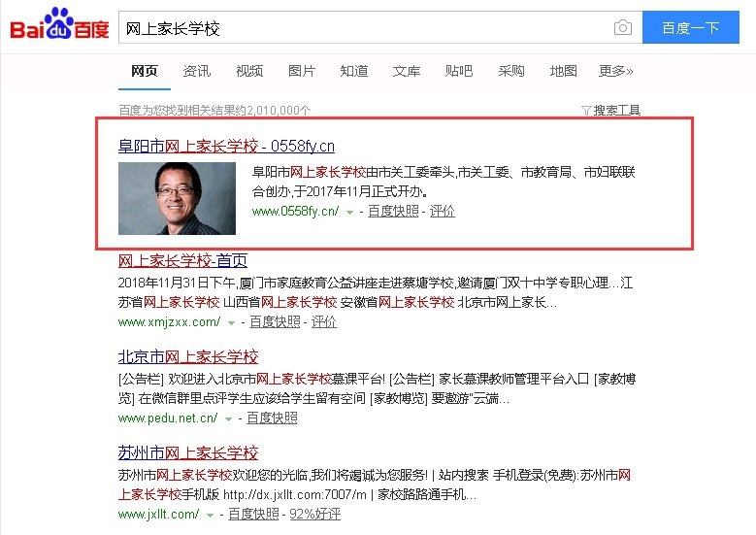Expand the arrow next to www.jxllt.com

click(211, 516)
